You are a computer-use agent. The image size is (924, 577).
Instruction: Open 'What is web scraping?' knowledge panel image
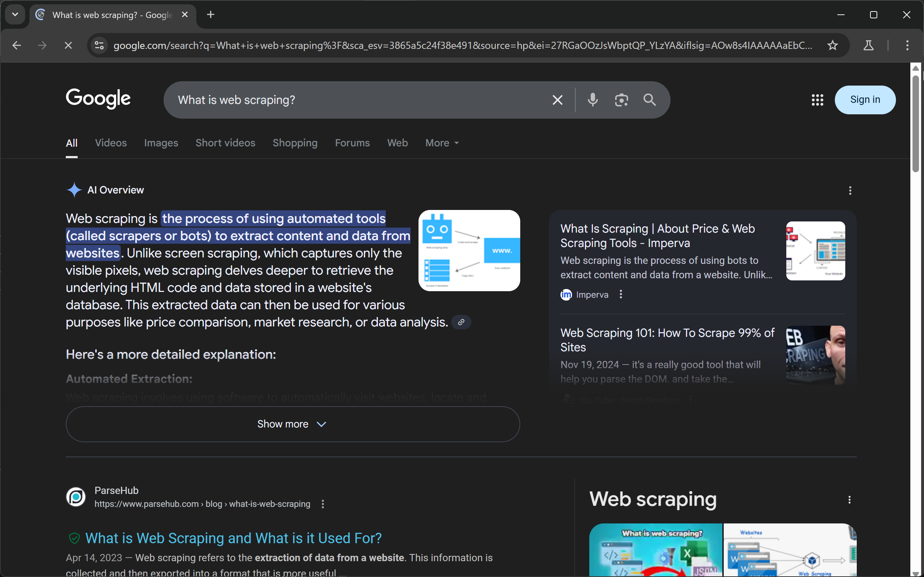coord(655,550)
